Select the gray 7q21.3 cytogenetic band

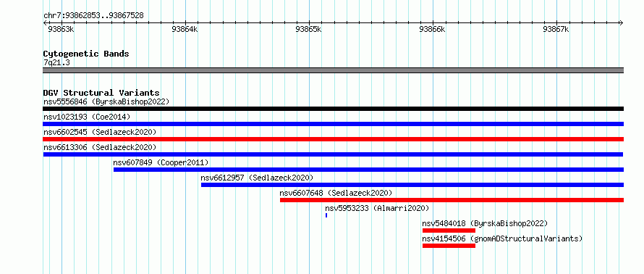coord(333,70)
